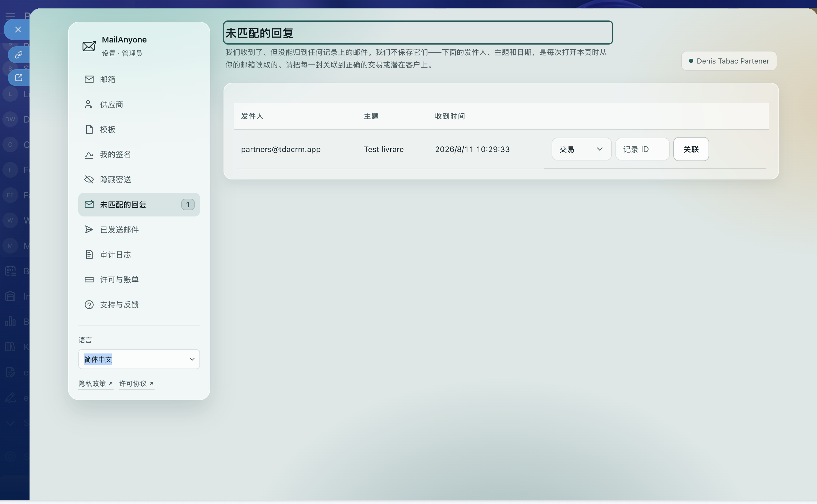Click the 发件人 column header

tap(252, 116)
